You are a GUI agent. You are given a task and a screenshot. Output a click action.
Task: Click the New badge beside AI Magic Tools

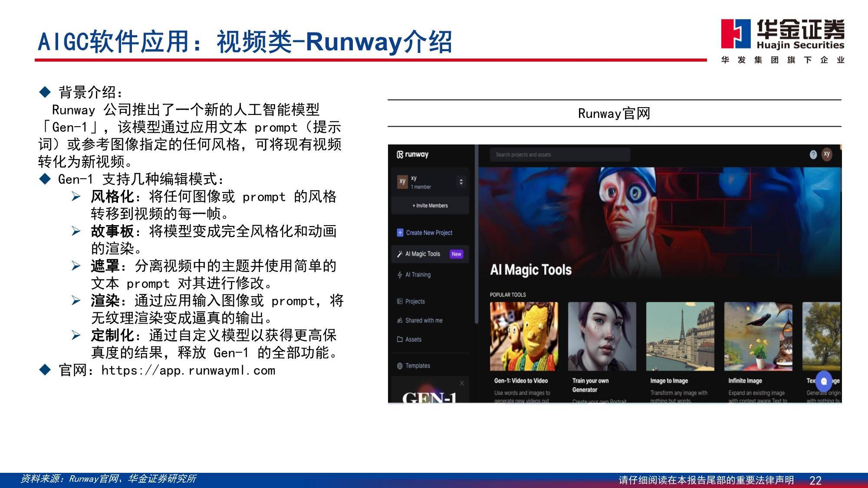[x=456, y=254]
